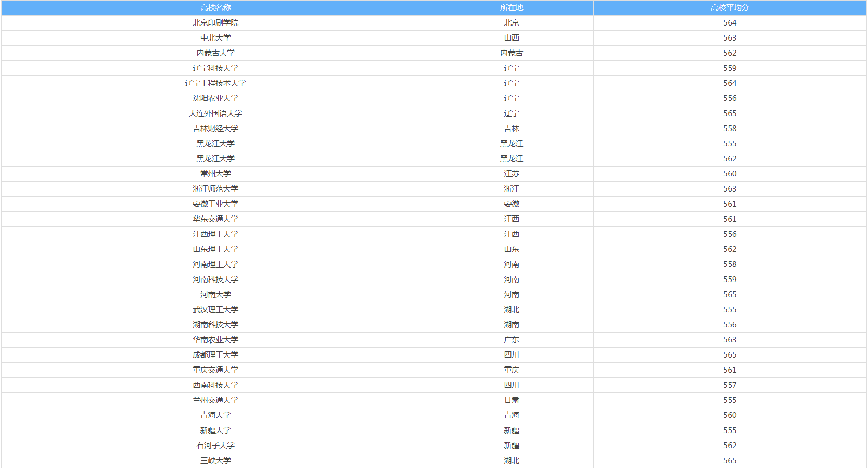
Task: Select the 河南科技大学 cell
Action: click(215, 280)
